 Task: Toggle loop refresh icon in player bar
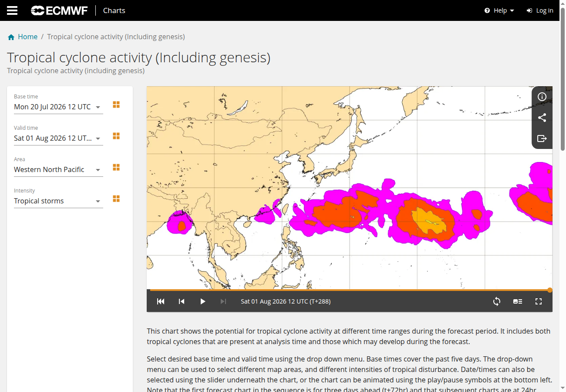(x=497, y=301)
